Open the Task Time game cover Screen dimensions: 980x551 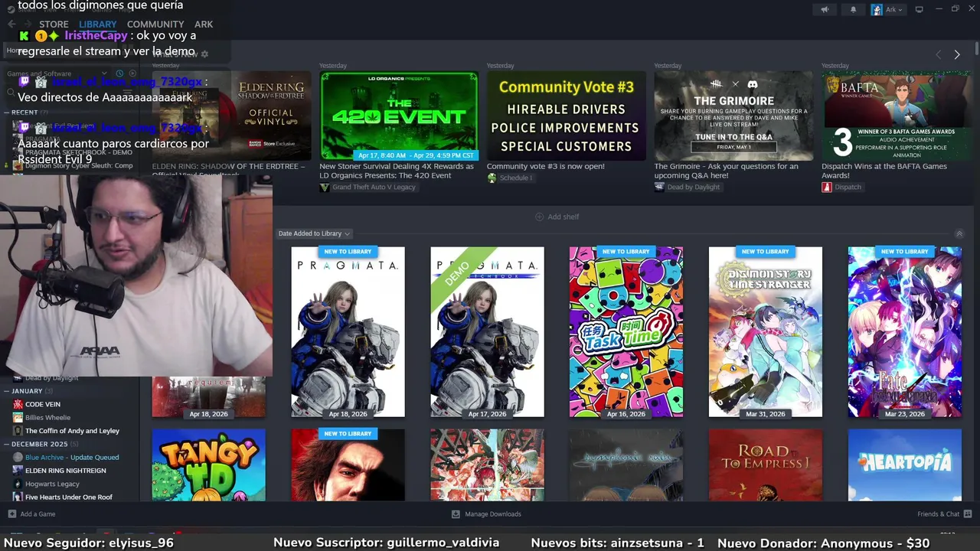pos(626,332)
